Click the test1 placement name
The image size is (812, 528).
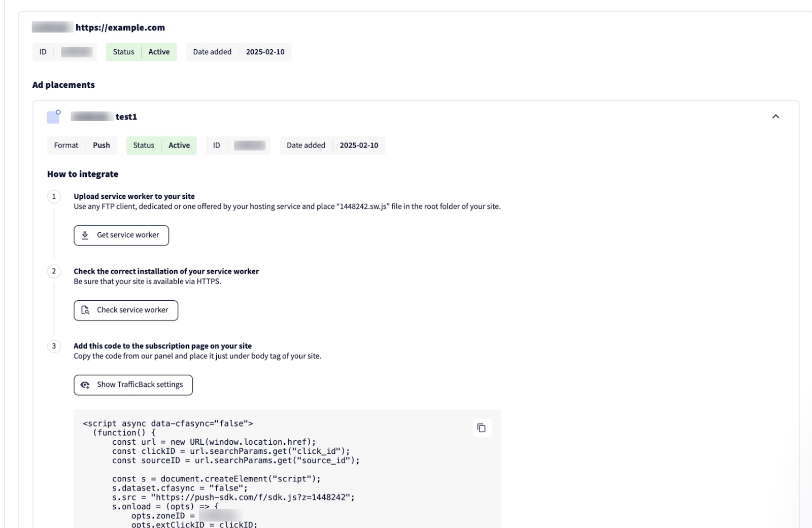point(126,117)
